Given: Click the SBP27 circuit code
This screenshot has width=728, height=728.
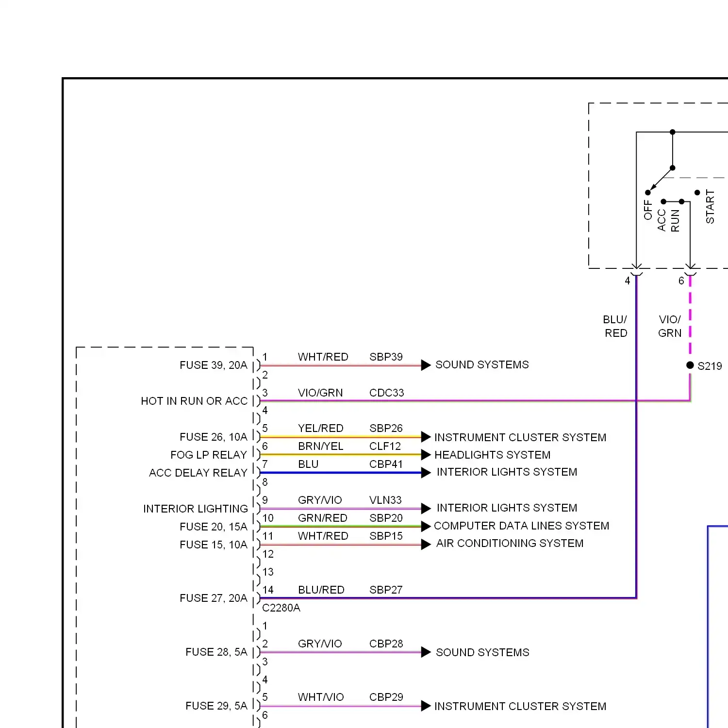Looking at the screenshot, I should click(x=386, y=590).
